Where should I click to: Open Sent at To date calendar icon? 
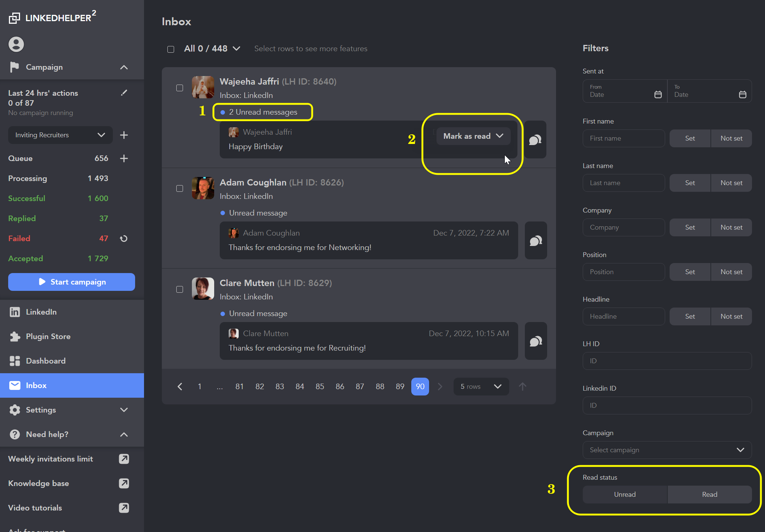click(742, 95)
